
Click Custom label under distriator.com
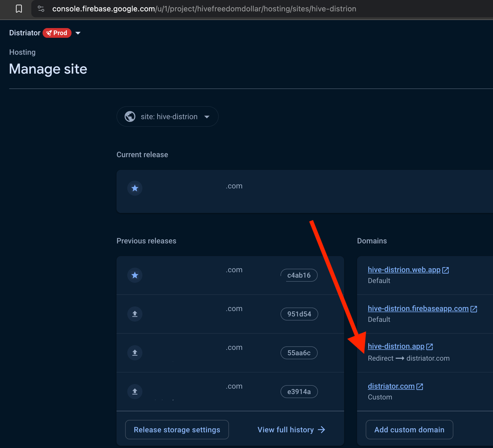point(380,397)
